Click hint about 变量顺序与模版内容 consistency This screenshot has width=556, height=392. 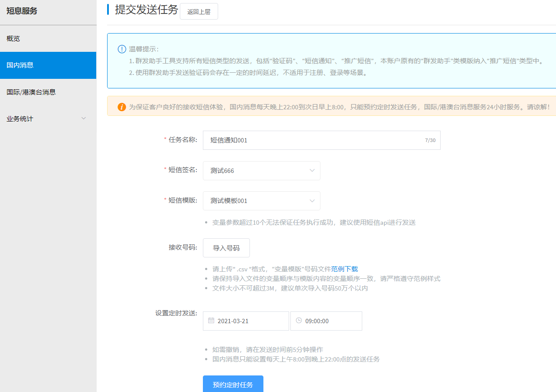pos(327,279)
